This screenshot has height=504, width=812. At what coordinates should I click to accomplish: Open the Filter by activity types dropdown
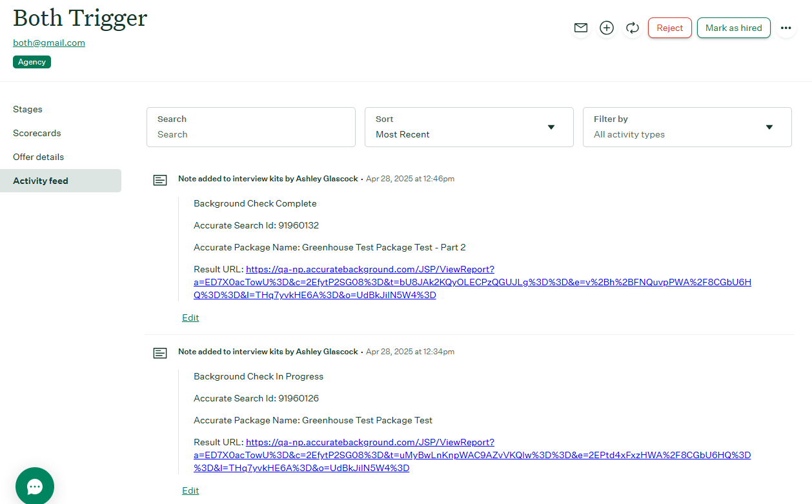tap(687, 127)
